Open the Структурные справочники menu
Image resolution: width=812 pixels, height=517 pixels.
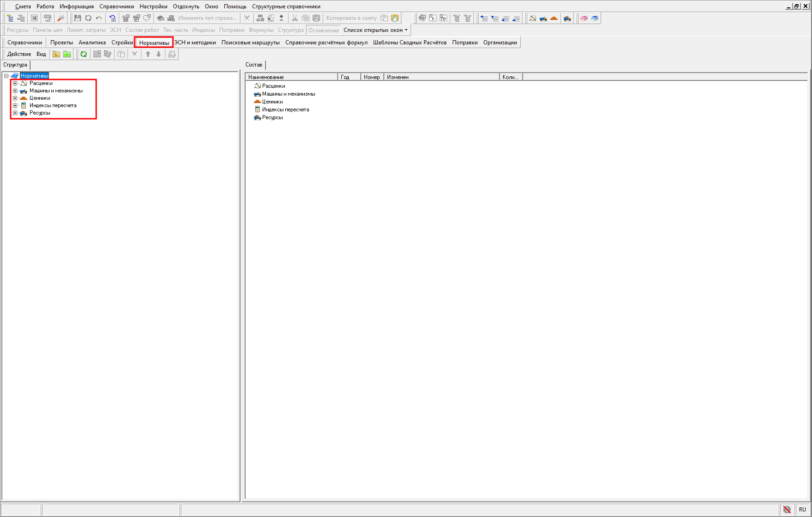pos(286,6)
